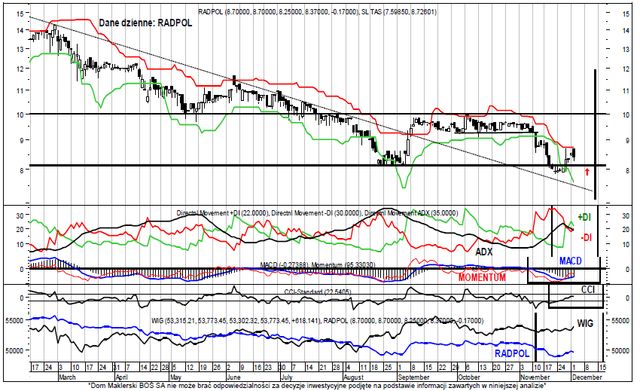Click the '55000' value on the left axis
The width and height of the screenshot is (640, 391).
[x=14, y=320]
